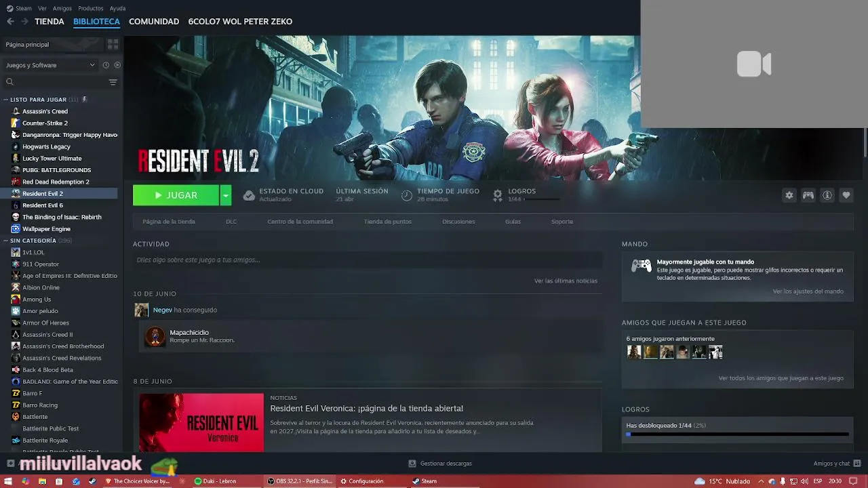This screenshot has width=868, height=488.
Task: Switch library to grid collections view
Action: click(113, 44)
